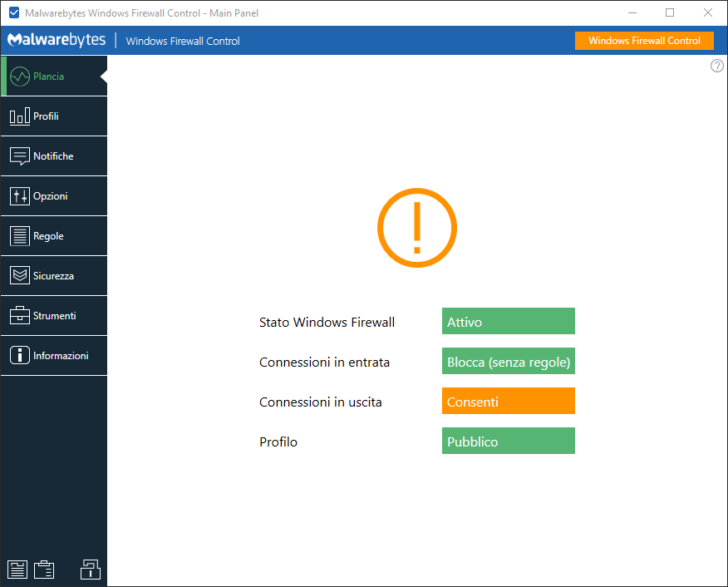Viewport: 728px width, 587px height.
Task: Open help question mark icon
Action: click(x=717, y=66)
